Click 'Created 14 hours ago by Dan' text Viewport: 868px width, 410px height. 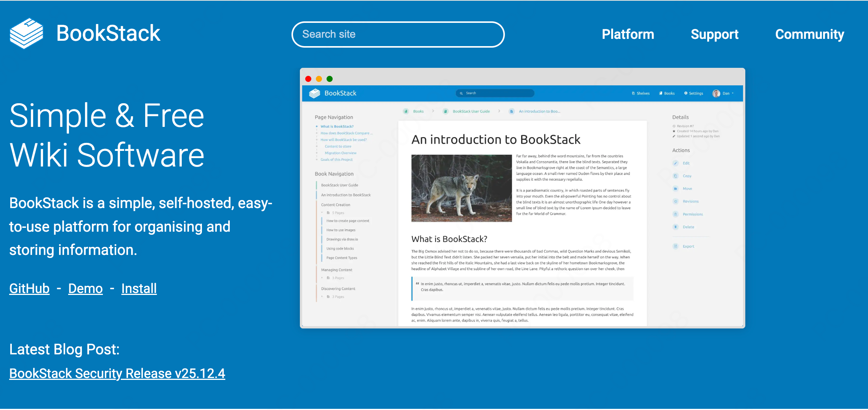697,131
